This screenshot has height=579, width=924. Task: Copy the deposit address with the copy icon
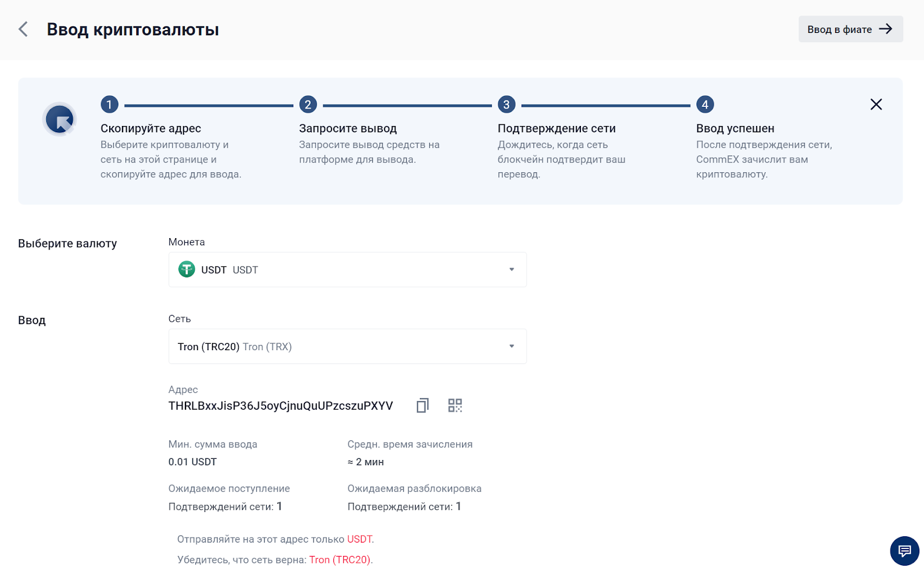point(422,406)
